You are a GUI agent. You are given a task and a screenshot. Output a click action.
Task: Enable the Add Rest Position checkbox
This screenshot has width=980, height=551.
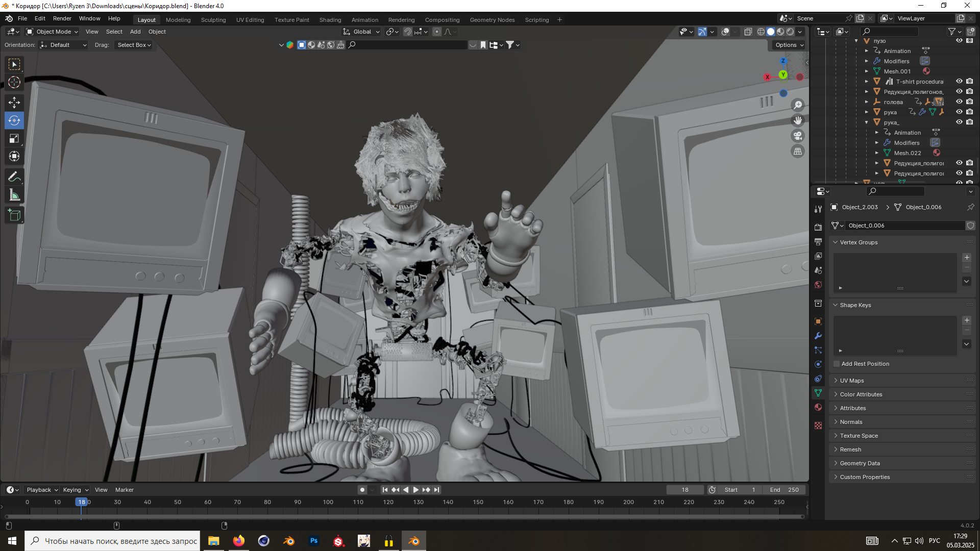[x=837, y=364]
